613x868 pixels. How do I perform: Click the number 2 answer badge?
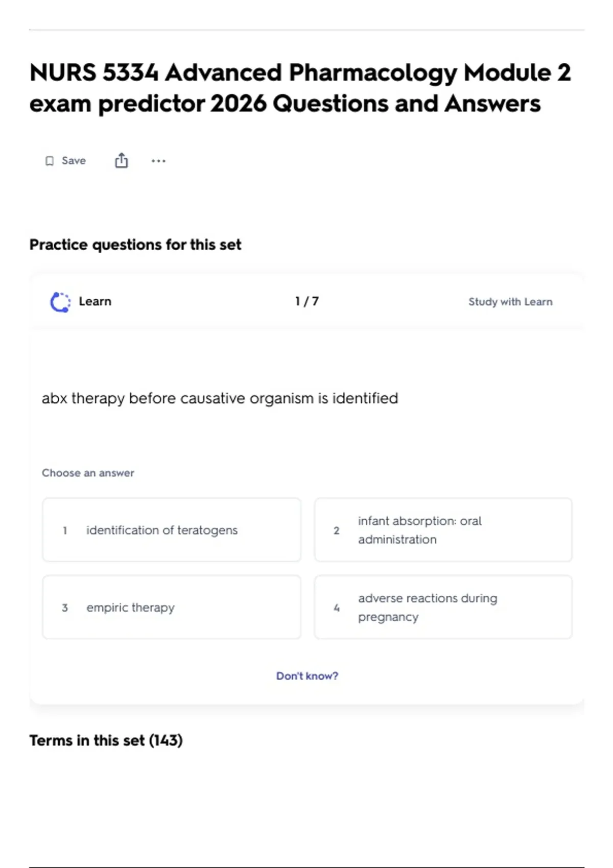337,531
